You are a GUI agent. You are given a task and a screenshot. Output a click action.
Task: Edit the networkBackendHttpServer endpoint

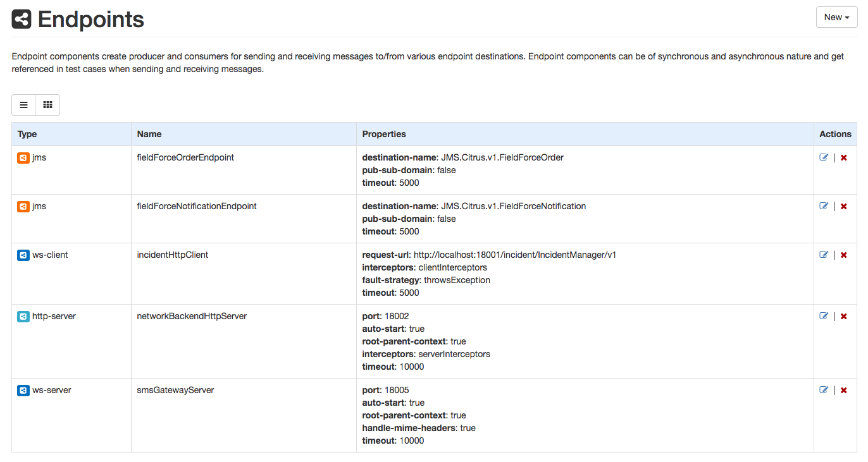tap(824, 316)
